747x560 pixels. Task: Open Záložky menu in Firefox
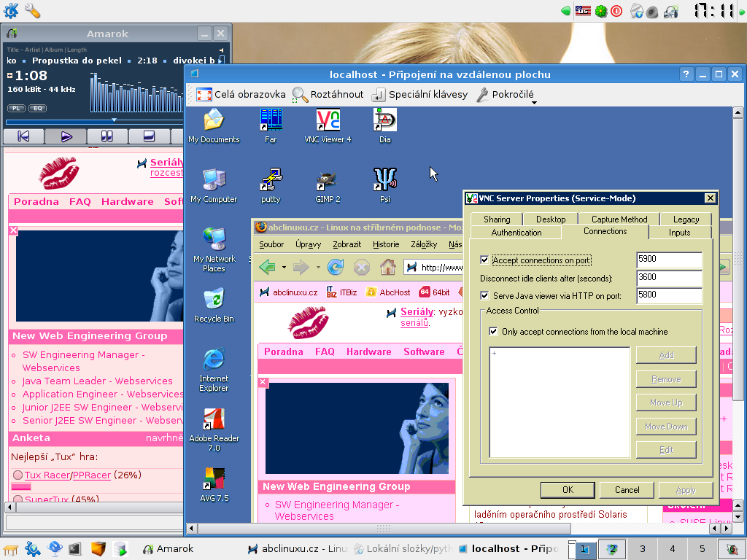(424, 244)
